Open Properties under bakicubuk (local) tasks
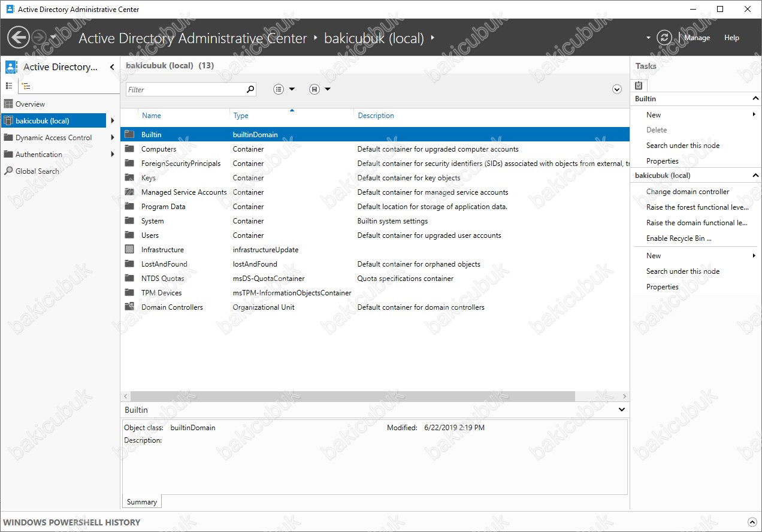 pyautogui.click(x=662, y=287)
